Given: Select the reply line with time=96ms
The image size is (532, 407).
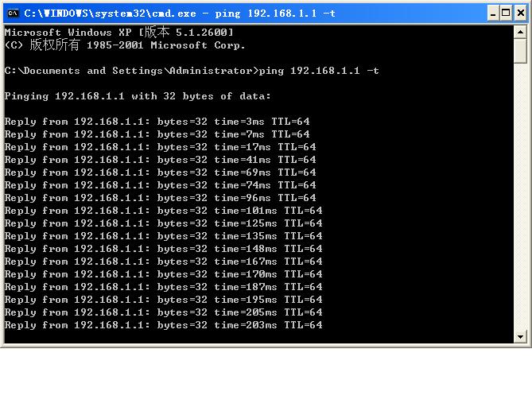Looking at the screenshot, I should 160,198.
